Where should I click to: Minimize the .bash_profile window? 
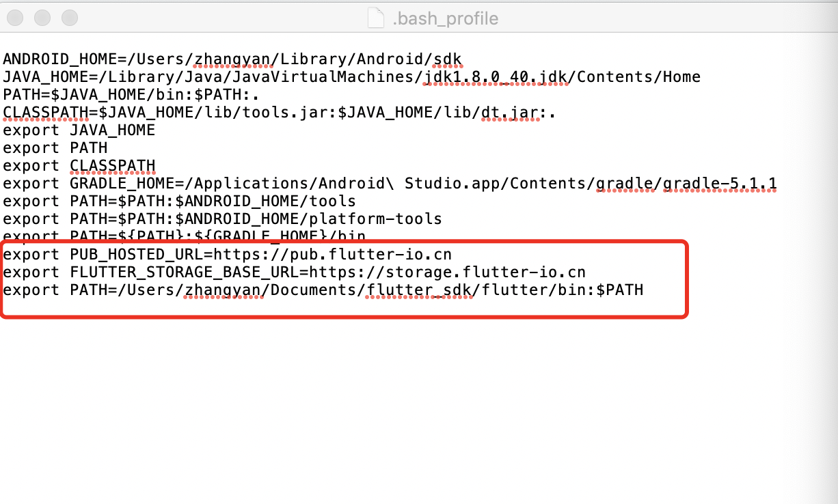43,18
